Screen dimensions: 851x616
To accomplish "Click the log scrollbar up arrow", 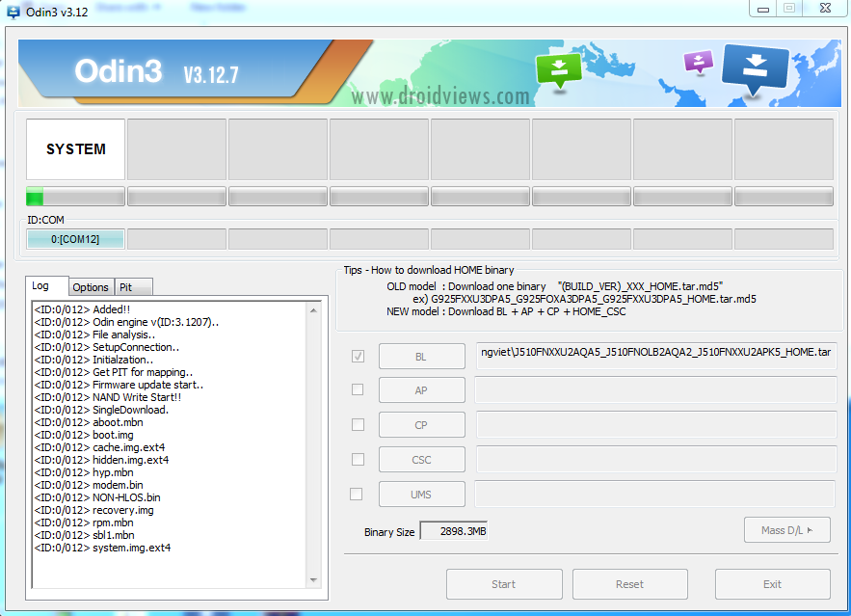I will click(x=313, y=310).
